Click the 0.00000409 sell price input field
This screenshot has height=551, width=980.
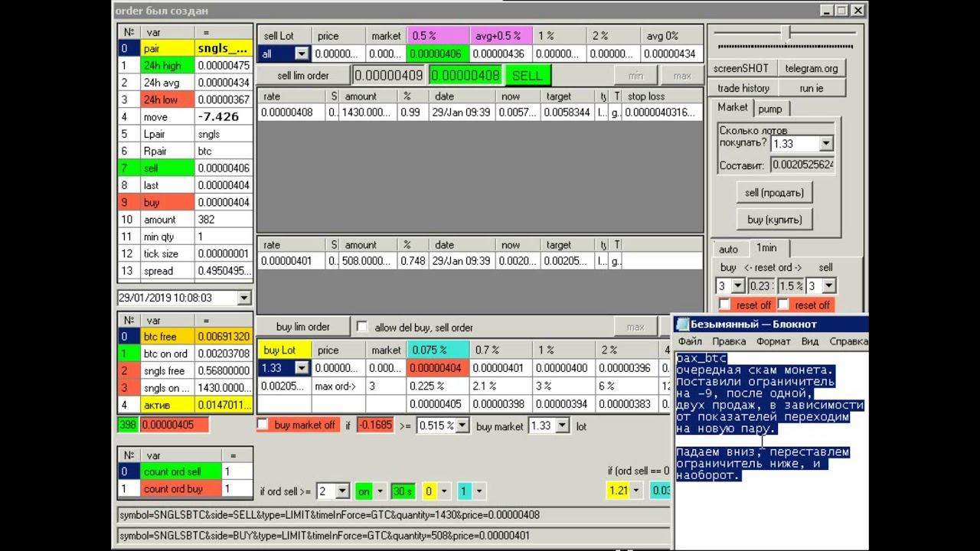tap(389, 76)
